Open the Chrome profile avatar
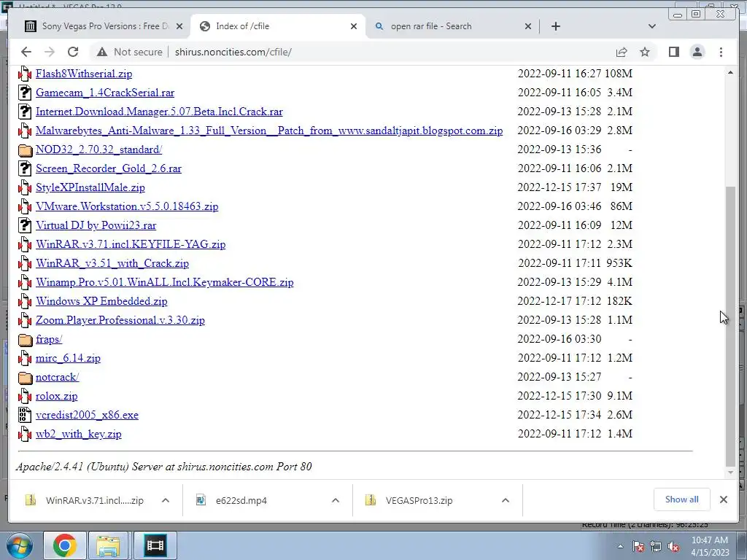747x560 pixels. click(697, 52)
